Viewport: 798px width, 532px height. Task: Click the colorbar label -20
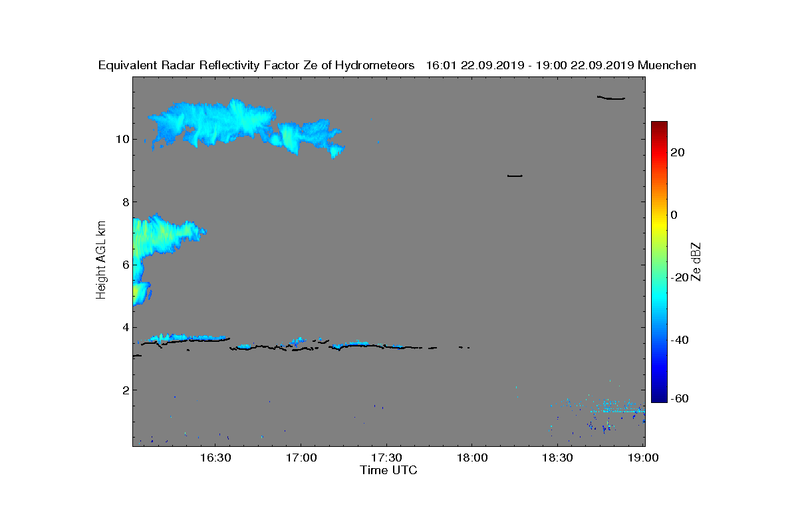coord(680,277)
